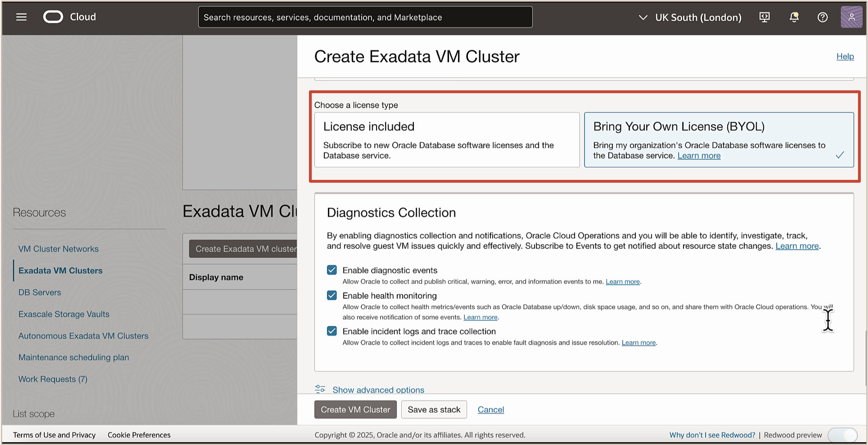The width and height of the screenshot is (868, 445).
Task: Uncheck Enable health monitoring
Action: click(x=332, y=295)
